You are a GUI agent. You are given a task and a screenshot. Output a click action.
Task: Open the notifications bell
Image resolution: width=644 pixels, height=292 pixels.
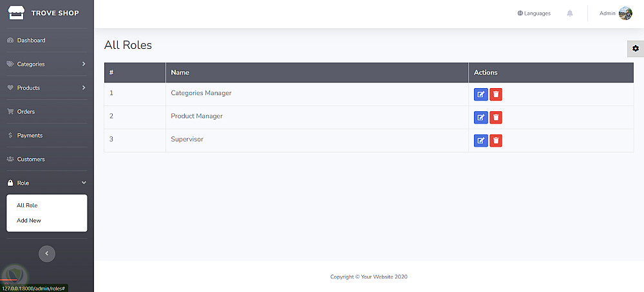click(x=570, y=14)
